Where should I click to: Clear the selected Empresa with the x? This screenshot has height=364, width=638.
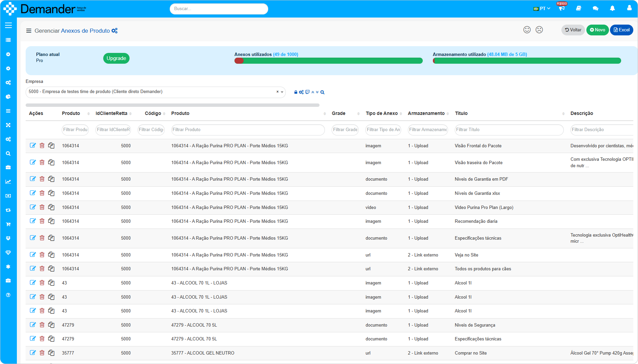click(278, 92)
